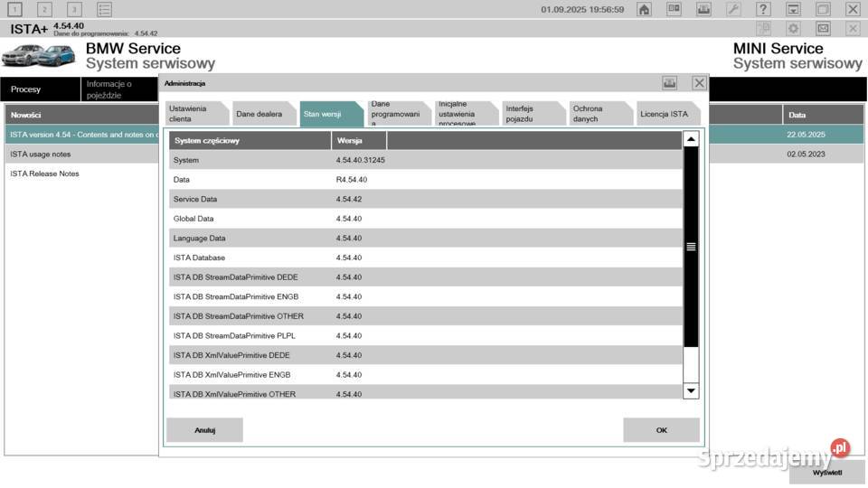Image resolution: width=868 pixels, height=488 pixels.
Task: Select operation slot 2 icon
Action: pyautogui.click(x=45, y=9)
